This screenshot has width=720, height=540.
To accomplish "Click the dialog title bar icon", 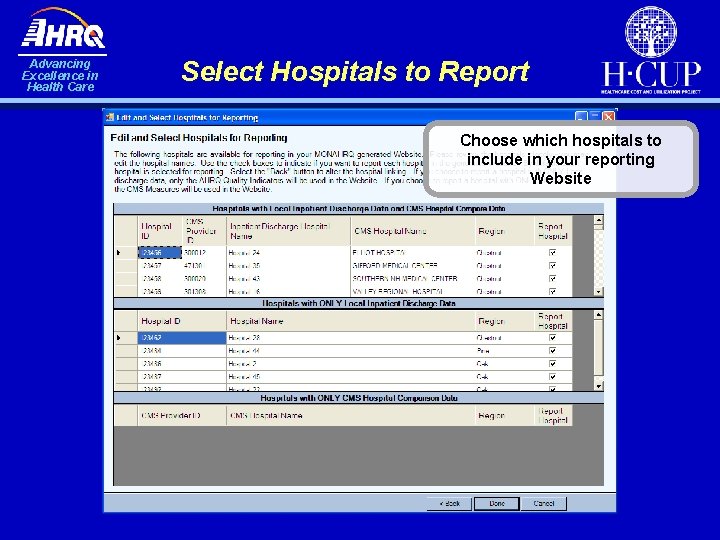I will pos(109,118).
